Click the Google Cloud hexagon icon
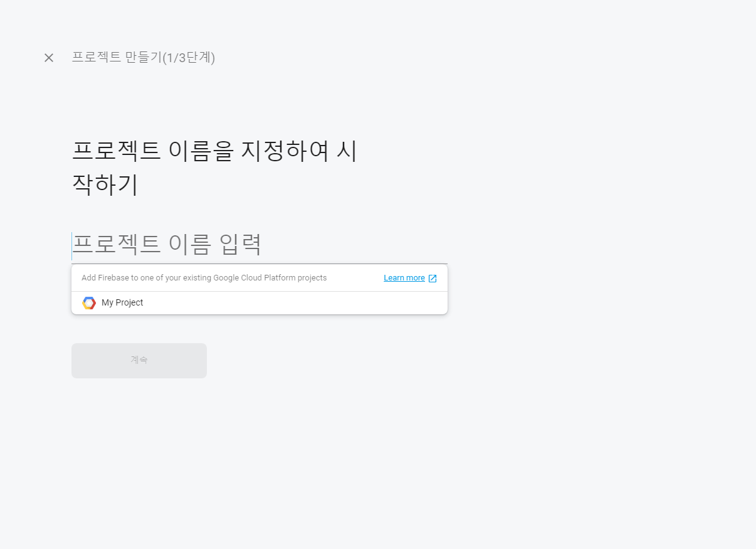756x549 pixels. coord(89,303)
